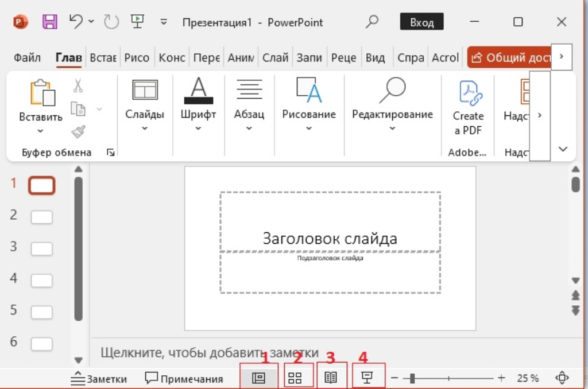Switch to the Вид ribbon tab

375,58
